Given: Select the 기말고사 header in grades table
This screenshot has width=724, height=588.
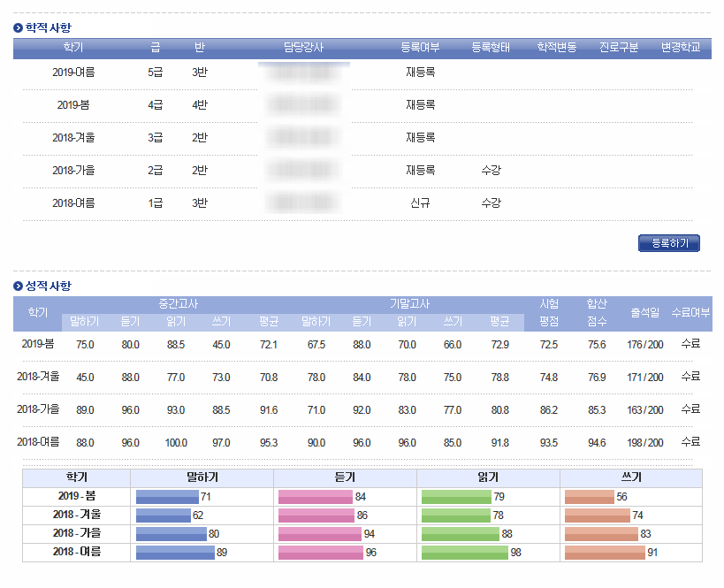Looking at the screenshot, I should tap(410, 304).
